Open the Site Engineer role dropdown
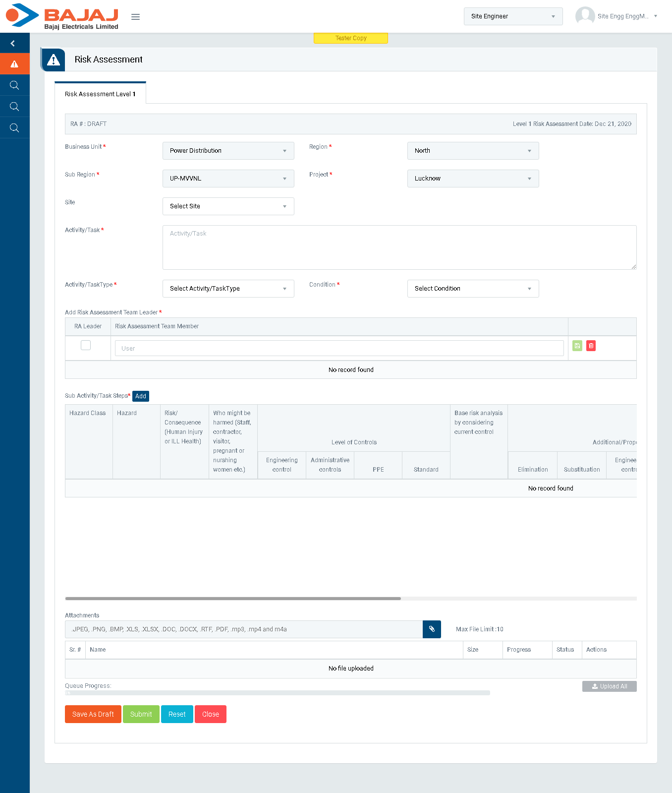The image size is (672, 793). click(513, 16)
